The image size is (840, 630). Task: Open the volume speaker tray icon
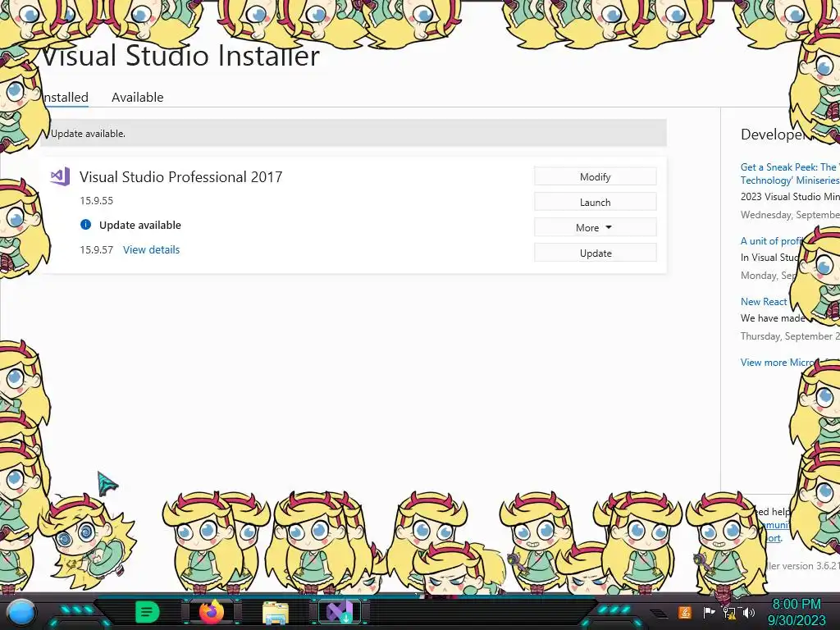click(x=748, y=612)
